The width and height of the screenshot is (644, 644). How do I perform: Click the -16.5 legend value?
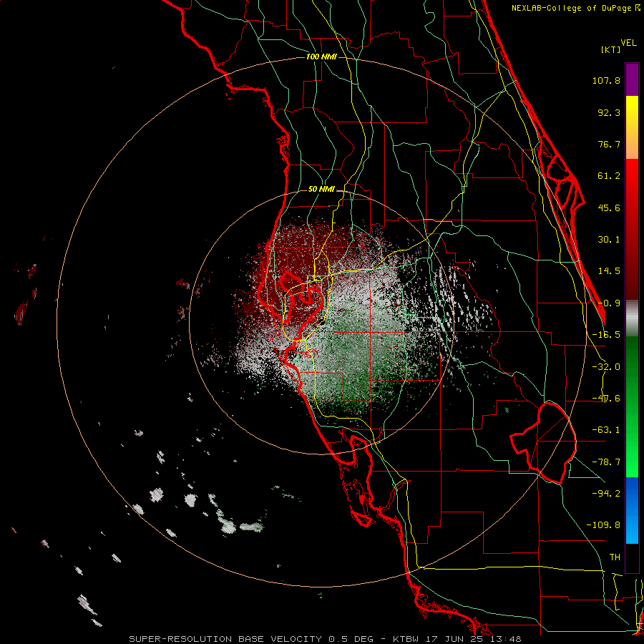[x=606, y=335]
